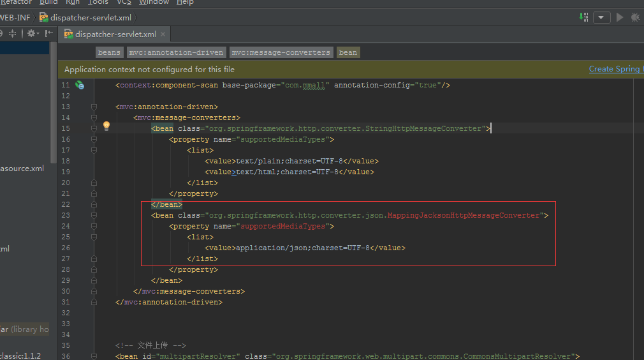Viewport: 644px width, 360px height.
Task: Click the Create Spring facet link
Action: (x=616, y=69)
